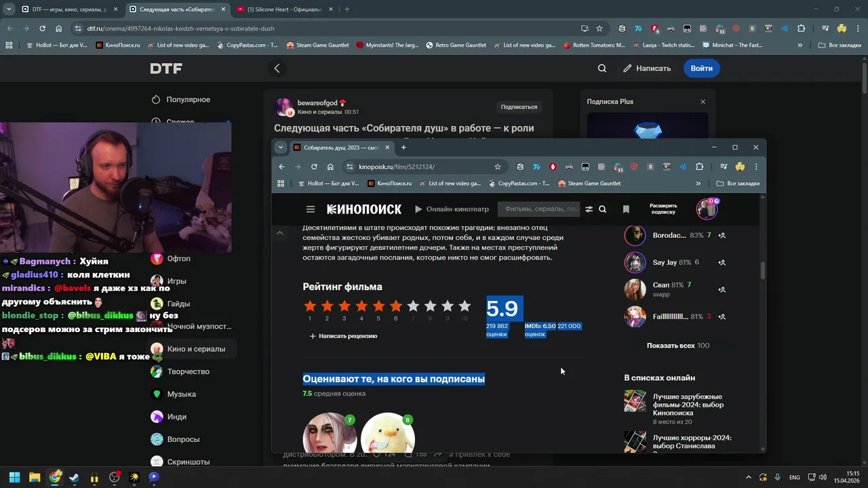Screen dimensions: 868x488
Task: Expand hidden bookmarks in DTF window
Action: 800,45
